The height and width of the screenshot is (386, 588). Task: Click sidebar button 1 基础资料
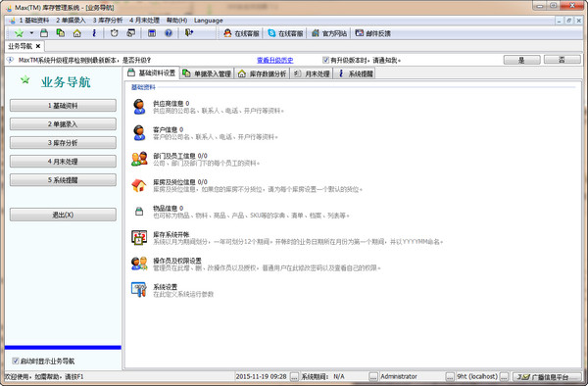tap(63, 105)
